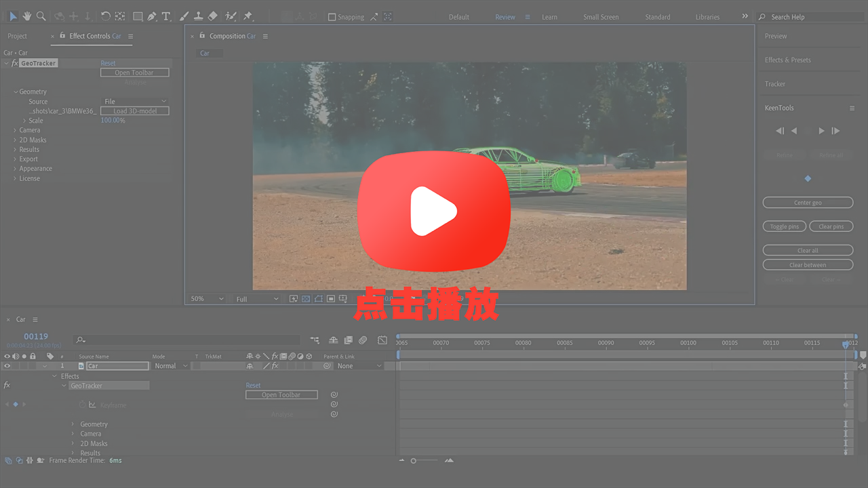Toggle the Composition panel lock
Viewport: 868px width, 488px height.
202,36
